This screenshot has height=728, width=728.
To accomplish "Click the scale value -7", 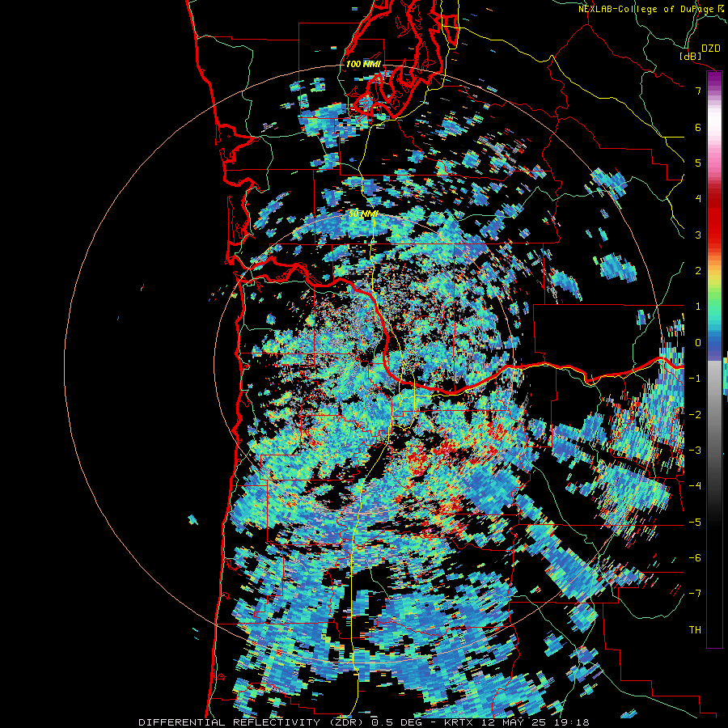I will point(695,594).
